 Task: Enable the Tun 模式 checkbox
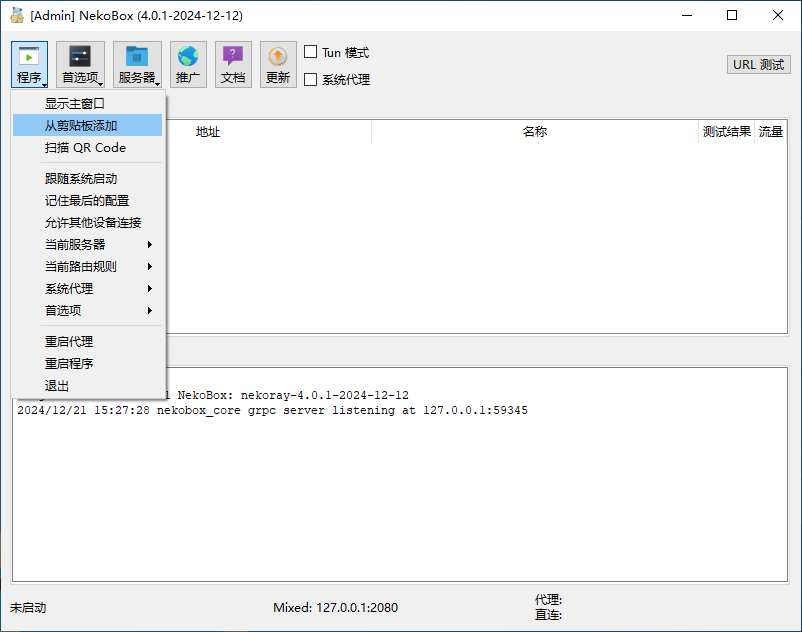point(310,52)
